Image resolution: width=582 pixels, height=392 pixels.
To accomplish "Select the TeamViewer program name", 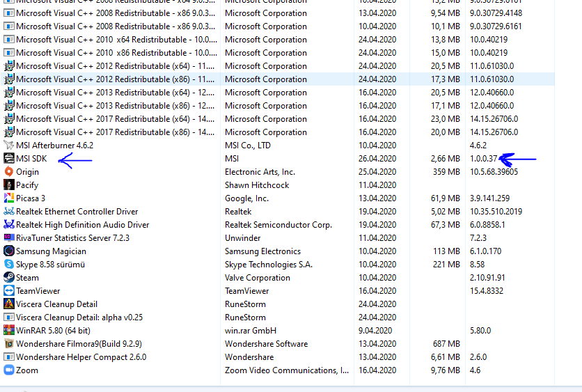I will [38, 291].
